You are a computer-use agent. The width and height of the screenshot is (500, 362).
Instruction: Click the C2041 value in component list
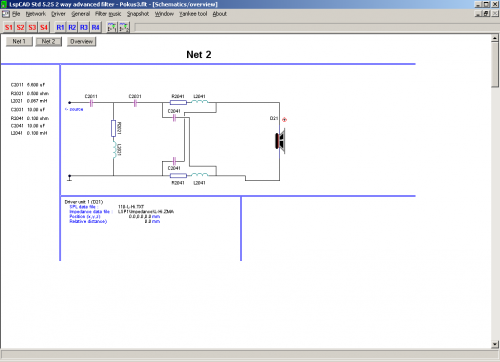[36, 126]
